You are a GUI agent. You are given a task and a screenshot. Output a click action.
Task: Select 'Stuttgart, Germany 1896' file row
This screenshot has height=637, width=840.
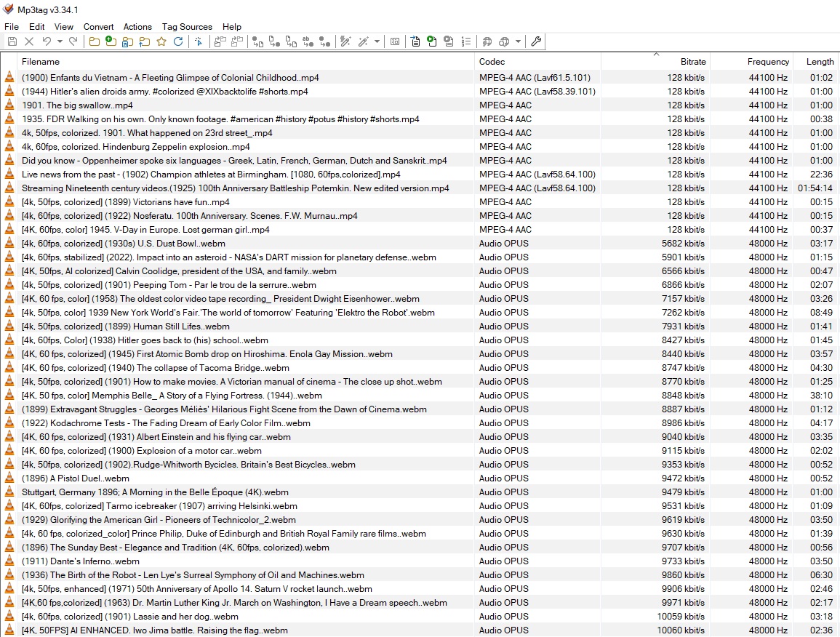click(420, 492)
